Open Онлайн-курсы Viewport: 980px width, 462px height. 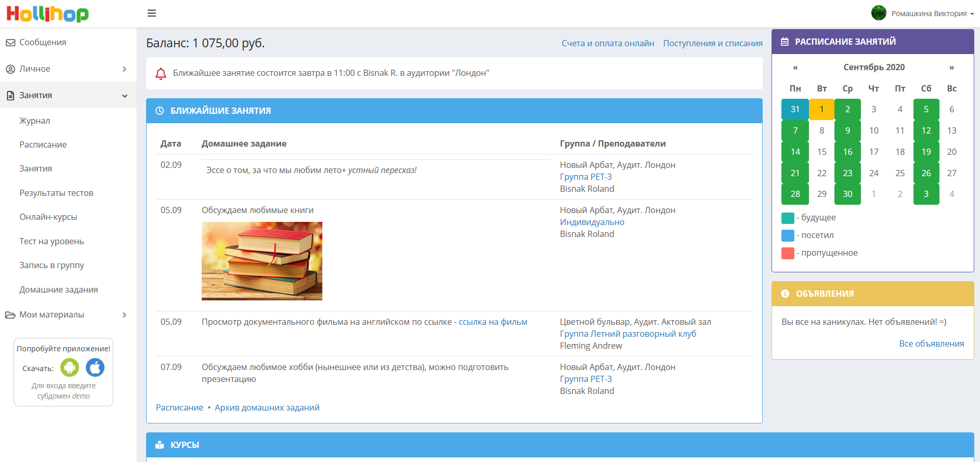point(48,217)
